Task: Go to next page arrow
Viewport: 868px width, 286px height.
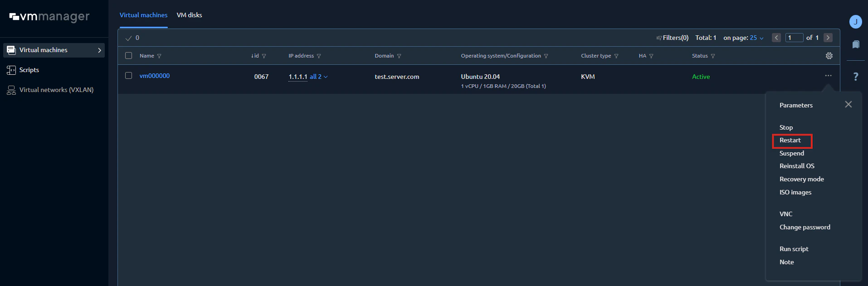Action: (x=828, y=38)
